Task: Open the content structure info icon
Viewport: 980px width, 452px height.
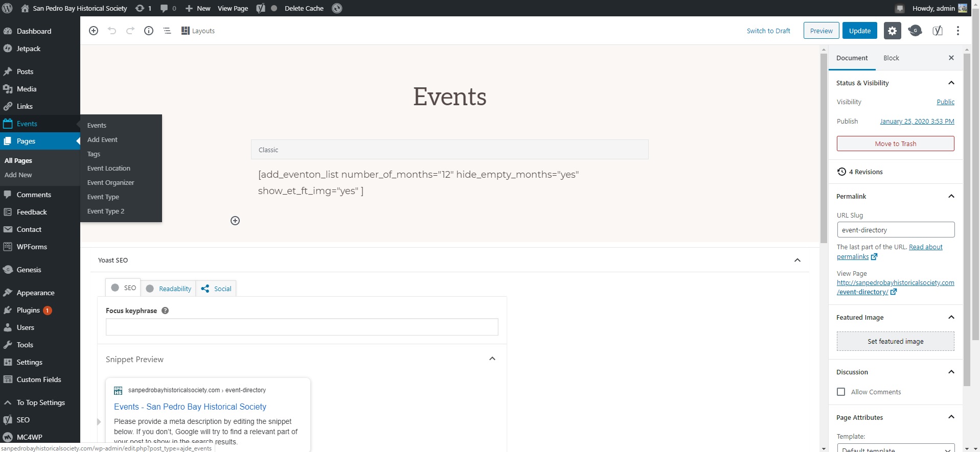Action: (149, 31)
